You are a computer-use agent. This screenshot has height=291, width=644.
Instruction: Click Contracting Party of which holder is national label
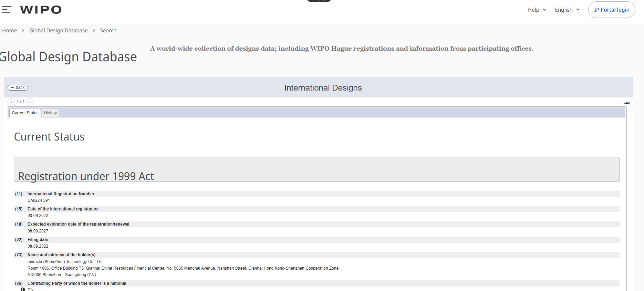coord(77,283)
